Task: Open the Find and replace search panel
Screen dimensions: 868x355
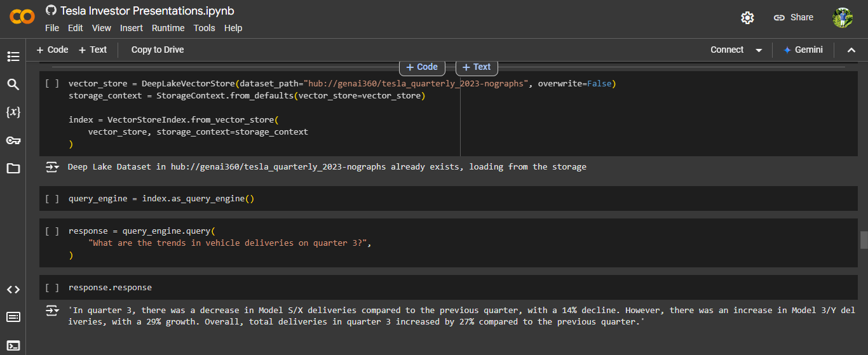Action: tap(13, 84)
